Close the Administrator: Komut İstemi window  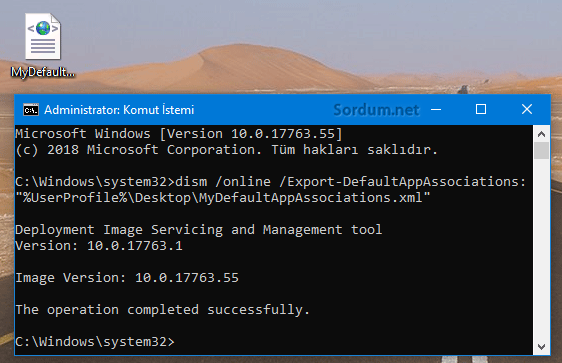pos(527,109)
